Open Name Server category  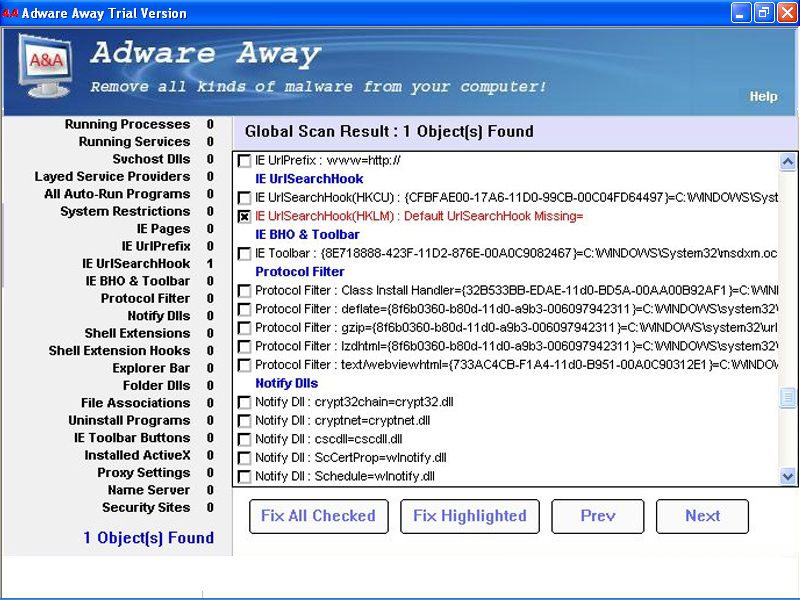tap(148, 490)
